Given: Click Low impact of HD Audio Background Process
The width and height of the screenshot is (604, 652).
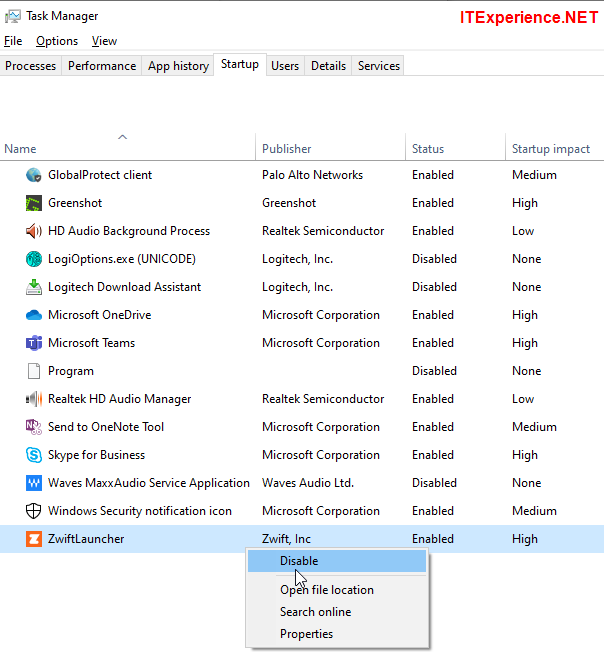Looking at the screenshot, I should (523, 231).
